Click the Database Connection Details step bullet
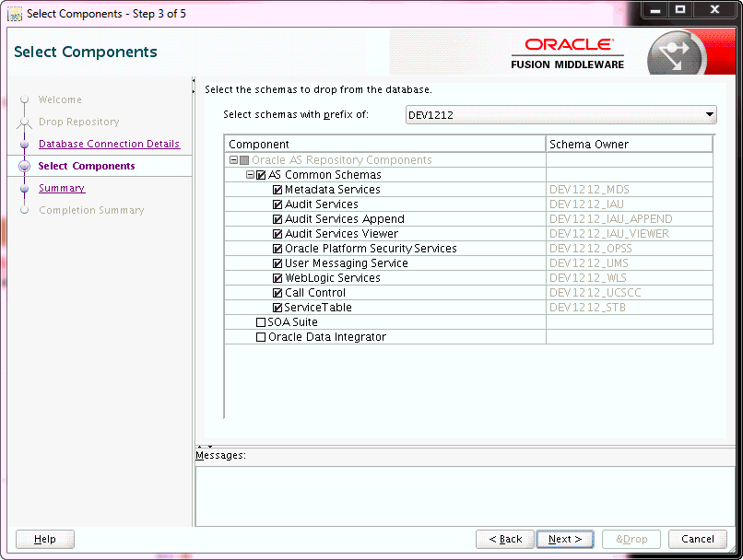 tap(25, 144)
